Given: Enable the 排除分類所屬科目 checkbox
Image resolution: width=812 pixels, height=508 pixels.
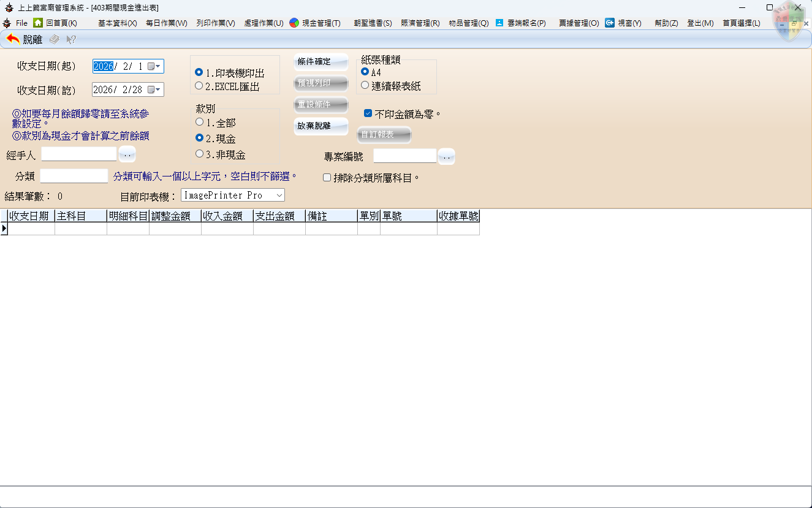Looking at the screenshot, I should click(x=327, y=178).
